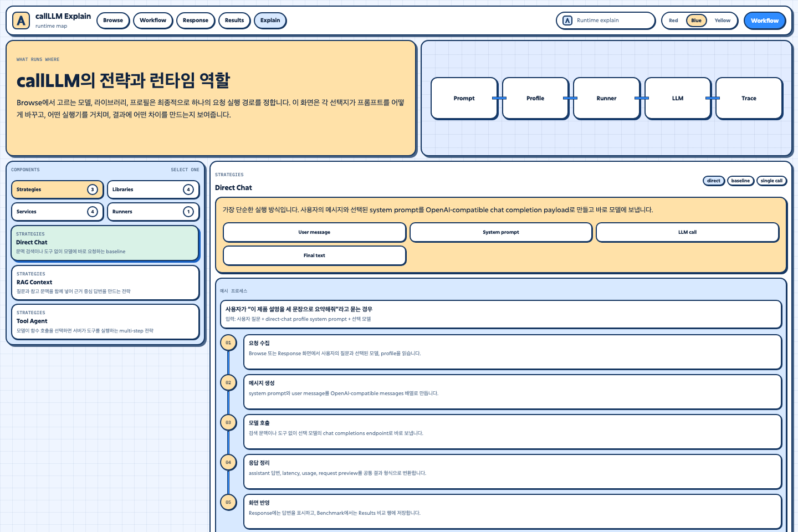Select the Strategies component category
Viewport: 798px width, 532px height.
[x=57, y=190]
